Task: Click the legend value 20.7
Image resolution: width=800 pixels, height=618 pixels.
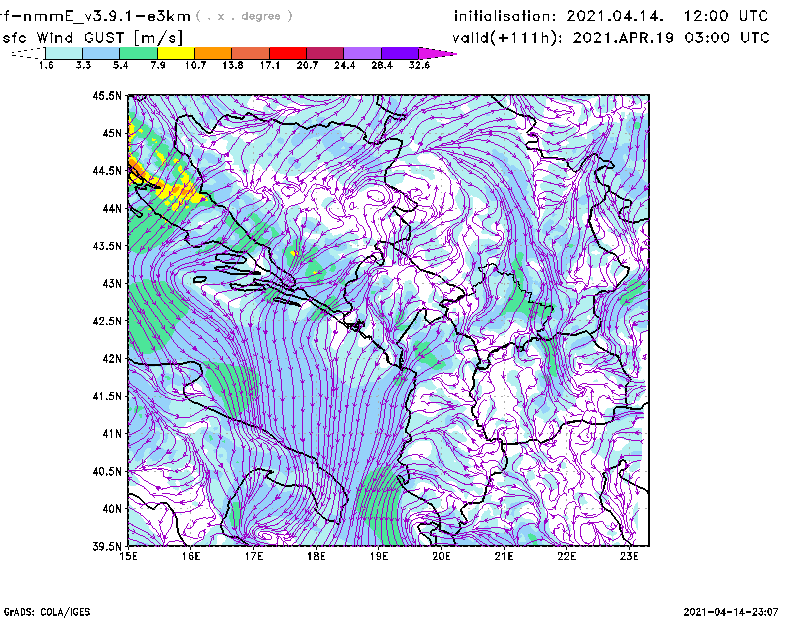Action: pyautogui.click(x=307, y=65)
